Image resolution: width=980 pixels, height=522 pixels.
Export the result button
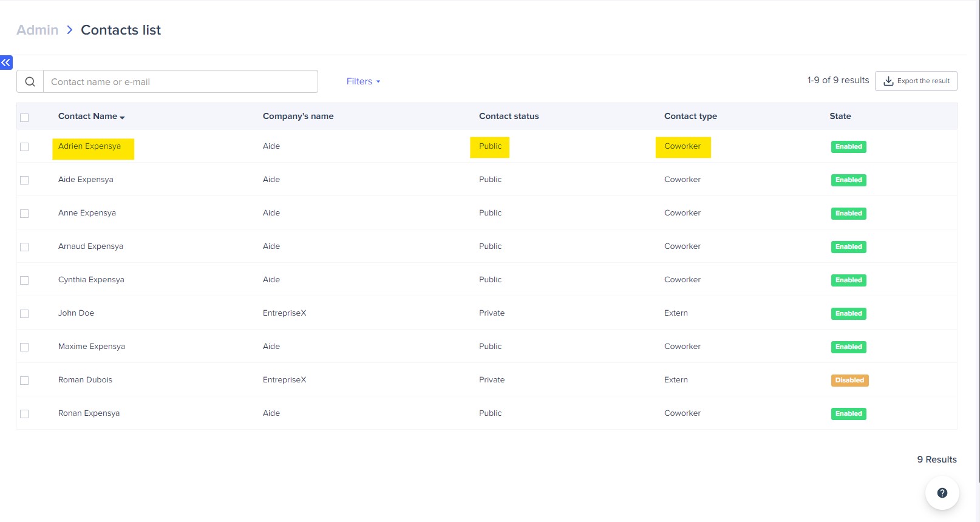(916, 81)
